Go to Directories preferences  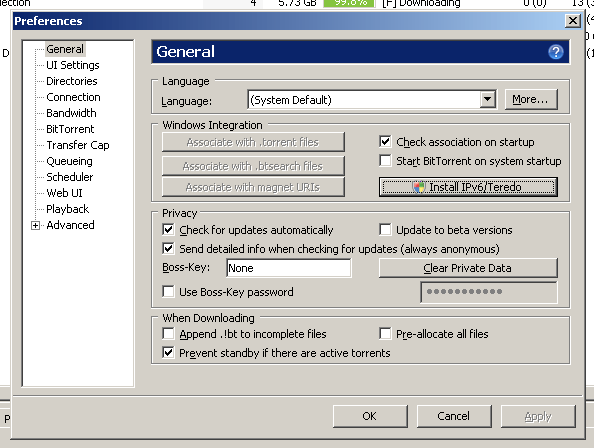click(x=72, y=81)
